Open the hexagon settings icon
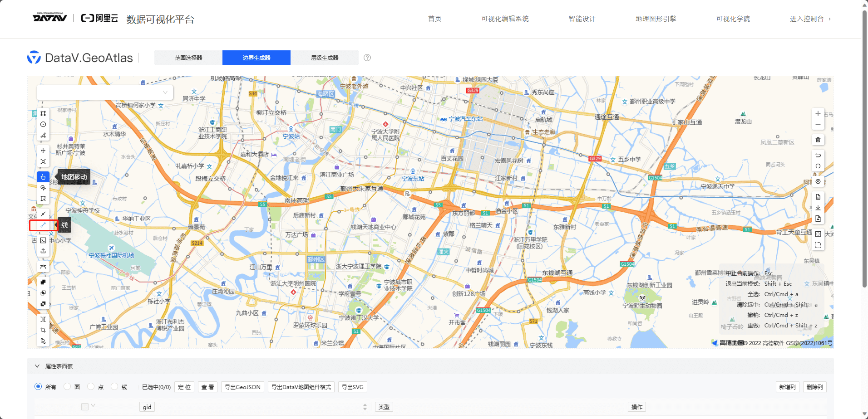Viewport: 868px width, 419px height. pyautogui.click(x=818, y=181)
